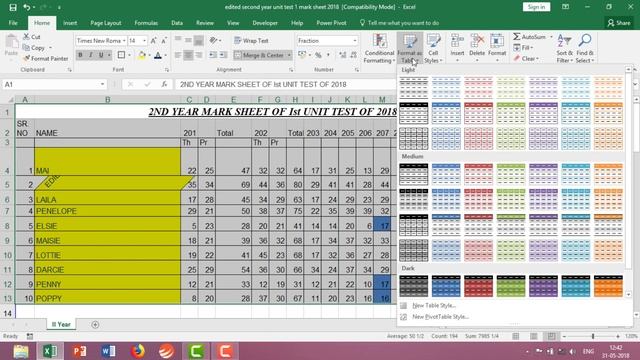Switch to the Data tab

(x=177, y=23)
